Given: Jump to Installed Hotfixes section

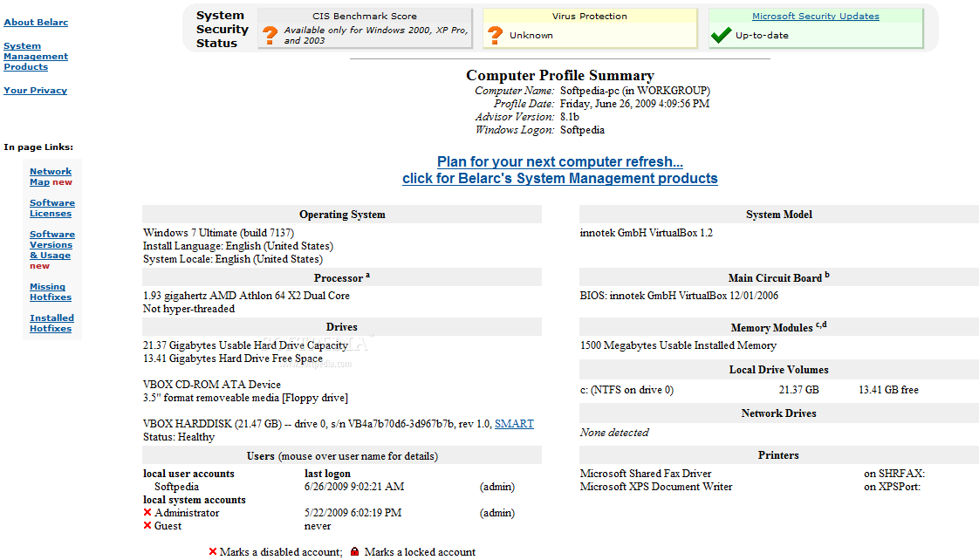Looking at the screenshot, I should coord(51,323).
